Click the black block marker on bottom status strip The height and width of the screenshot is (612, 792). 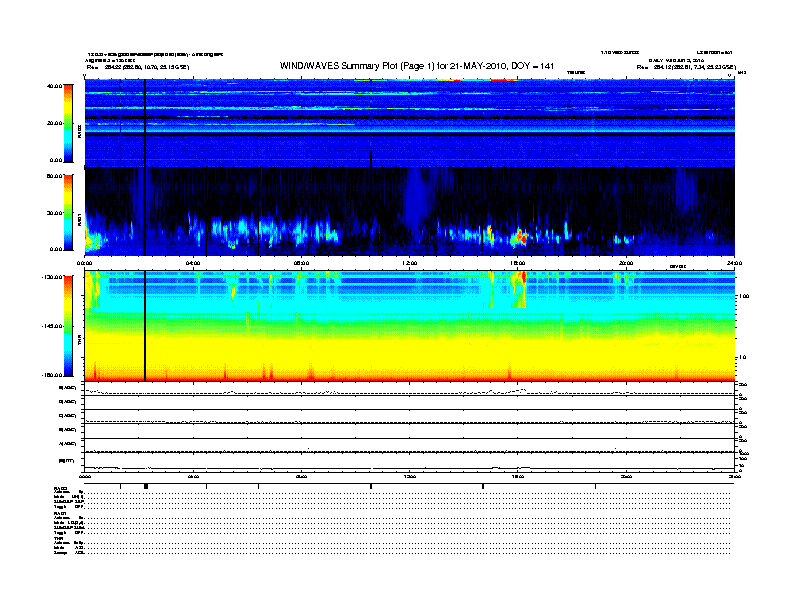(146, 486)
